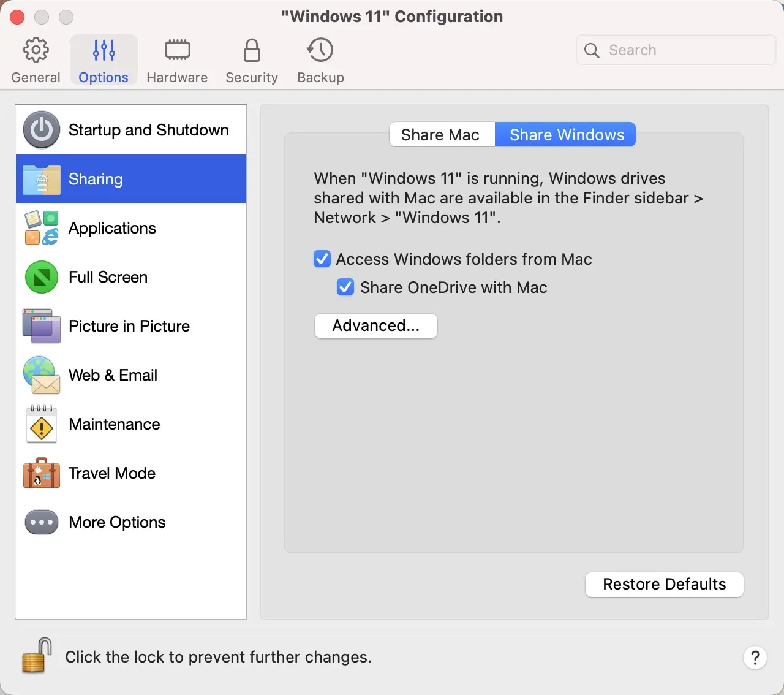Click the Advanced... button
The width and height of the screenshot is (784, 695).
pyautogui.click(x=376, y=326)
